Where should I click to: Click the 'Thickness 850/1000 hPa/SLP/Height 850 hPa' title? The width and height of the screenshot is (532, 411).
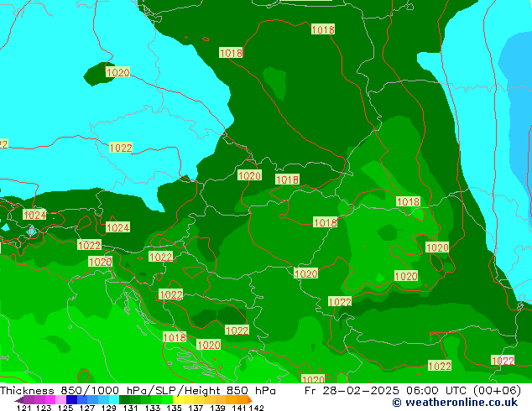point(138,391)
